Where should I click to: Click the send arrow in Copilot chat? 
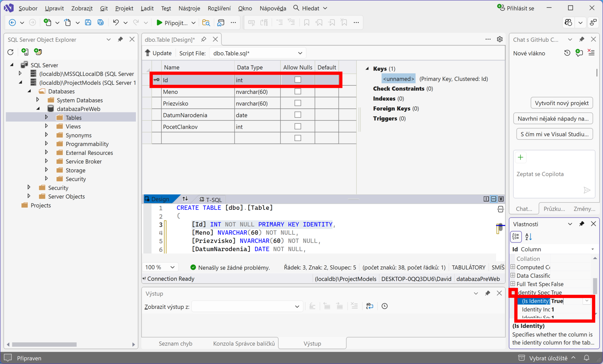coord(587,190)
